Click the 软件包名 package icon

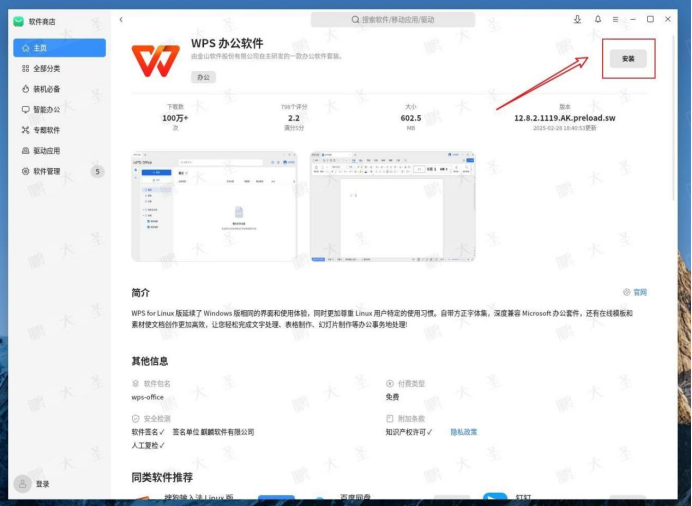pos(135,383)
